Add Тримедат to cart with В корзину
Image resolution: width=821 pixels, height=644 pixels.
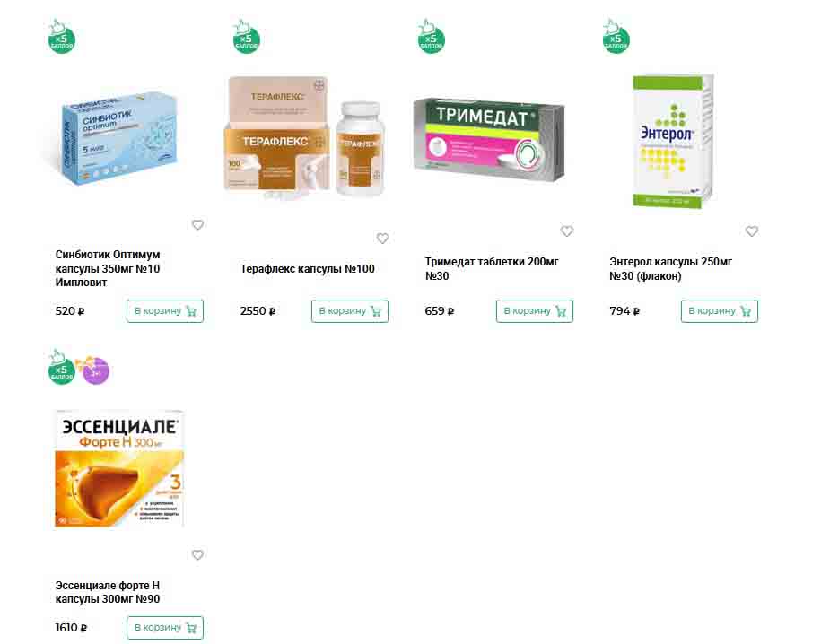tap(535, 311)
